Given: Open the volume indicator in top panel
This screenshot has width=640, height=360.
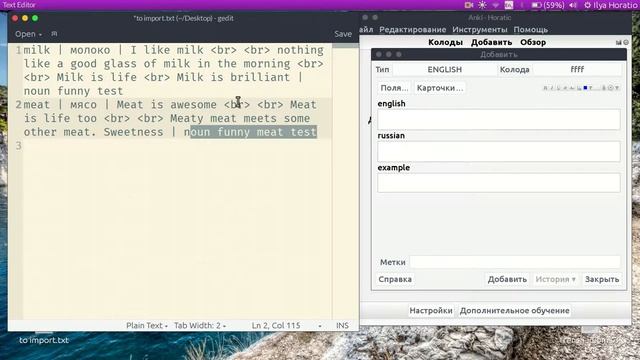Looking at the screenshot, I should (573, 5).
